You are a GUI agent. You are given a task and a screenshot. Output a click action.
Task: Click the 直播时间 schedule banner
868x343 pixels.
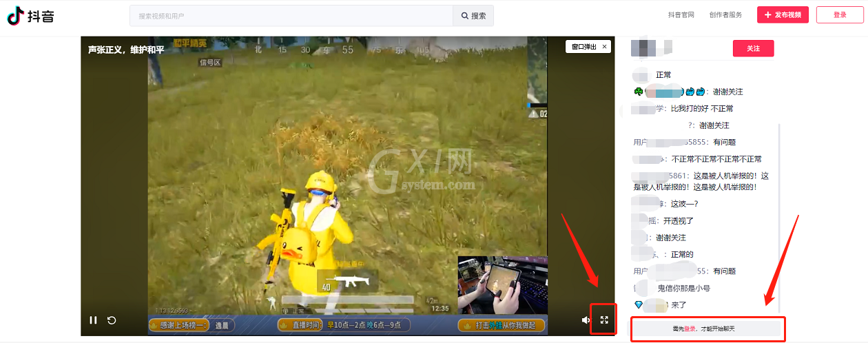coord(343,325)
